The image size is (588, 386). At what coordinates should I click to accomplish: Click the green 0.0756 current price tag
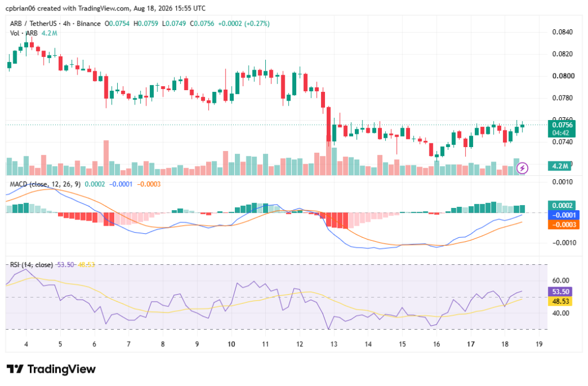point(562,125)
